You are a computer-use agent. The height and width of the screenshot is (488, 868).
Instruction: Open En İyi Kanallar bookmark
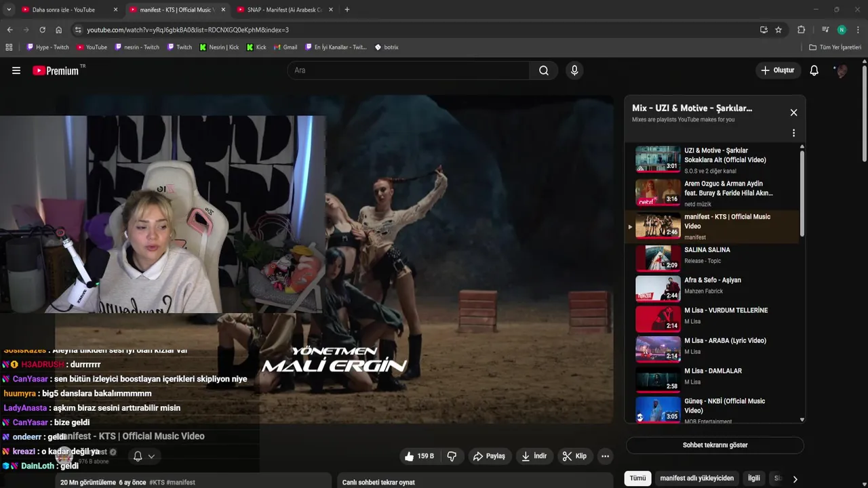pyautogui.click(x=336, y=47)
